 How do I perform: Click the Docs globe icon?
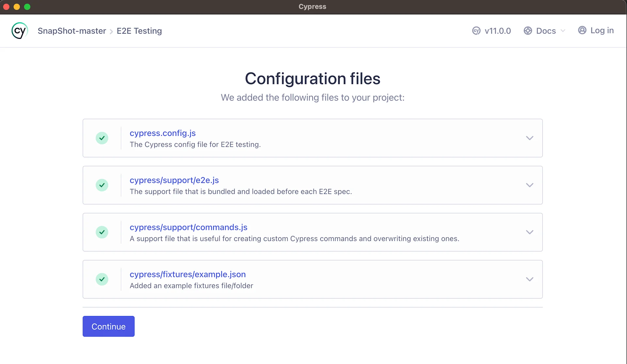528,30
